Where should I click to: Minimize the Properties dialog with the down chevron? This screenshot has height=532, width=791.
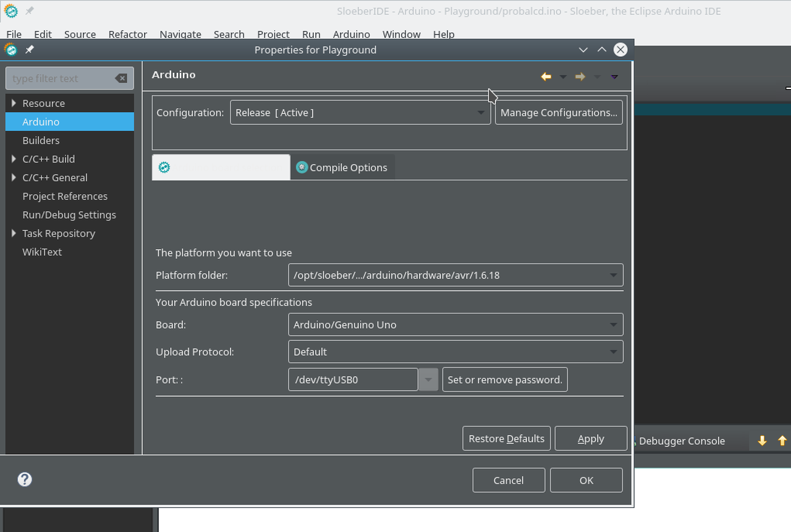[583, 49]
